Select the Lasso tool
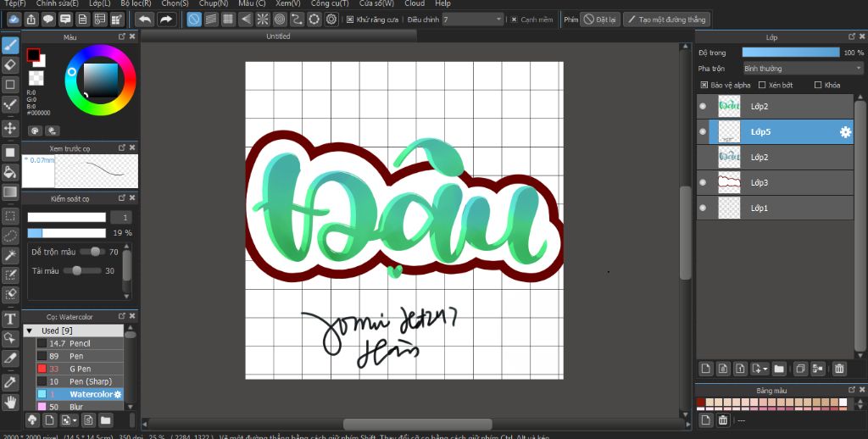Viewport: 868px width, 439px height. tap(10, 236)
